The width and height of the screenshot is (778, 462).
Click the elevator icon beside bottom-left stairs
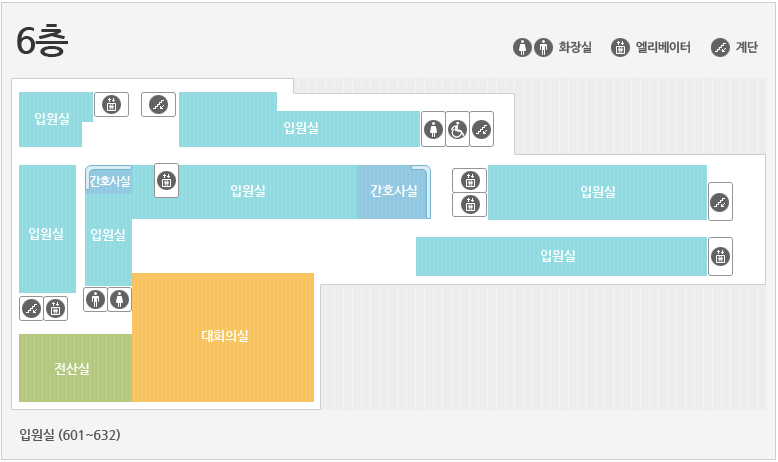tap(56, 309)
